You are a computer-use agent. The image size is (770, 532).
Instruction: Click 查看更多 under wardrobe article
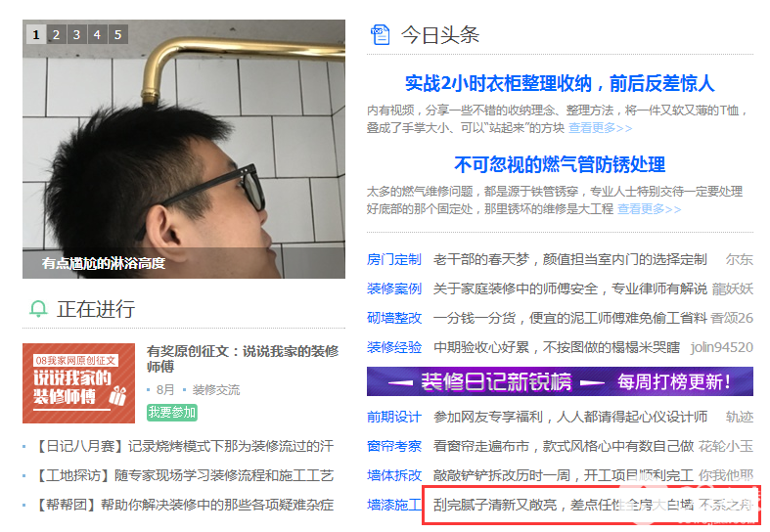600,128
